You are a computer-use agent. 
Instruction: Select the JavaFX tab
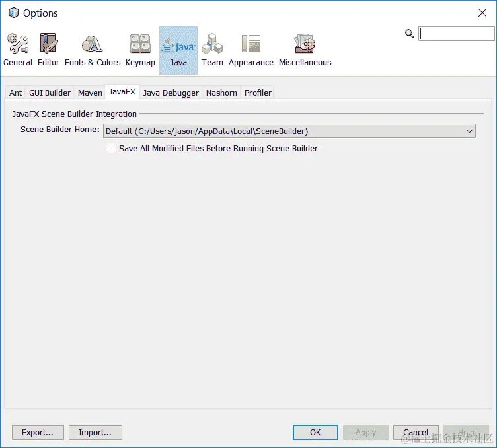coord(122,92)
